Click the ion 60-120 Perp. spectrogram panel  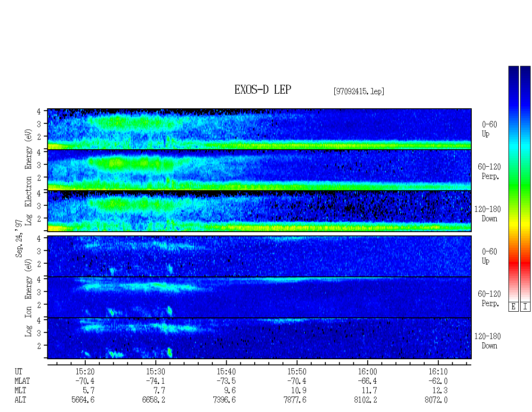pos(259,297)
